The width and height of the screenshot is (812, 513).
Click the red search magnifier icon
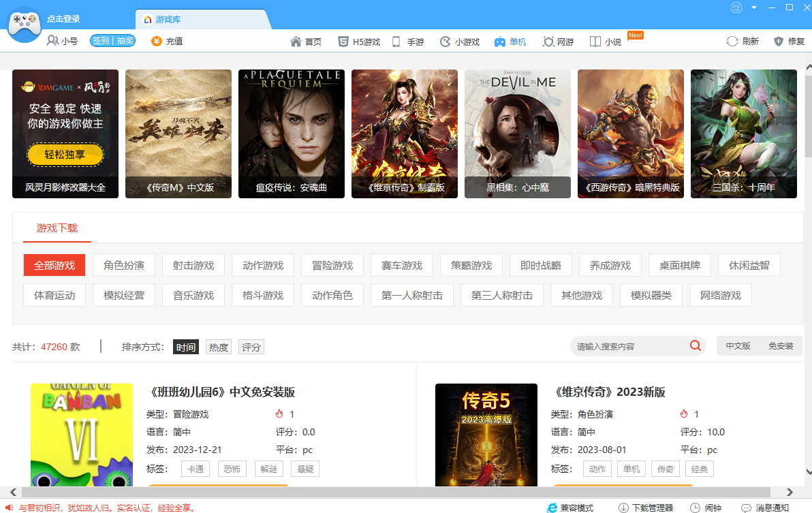[695, 345]
